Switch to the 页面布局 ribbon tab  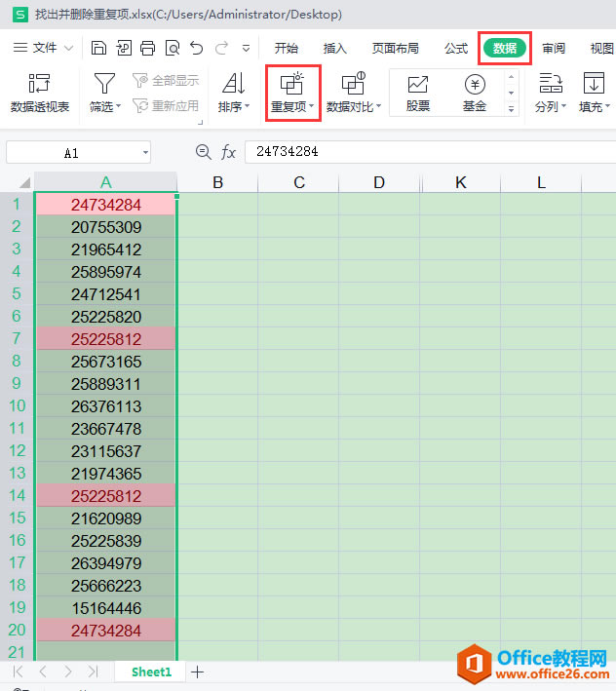tap(396, 48)
